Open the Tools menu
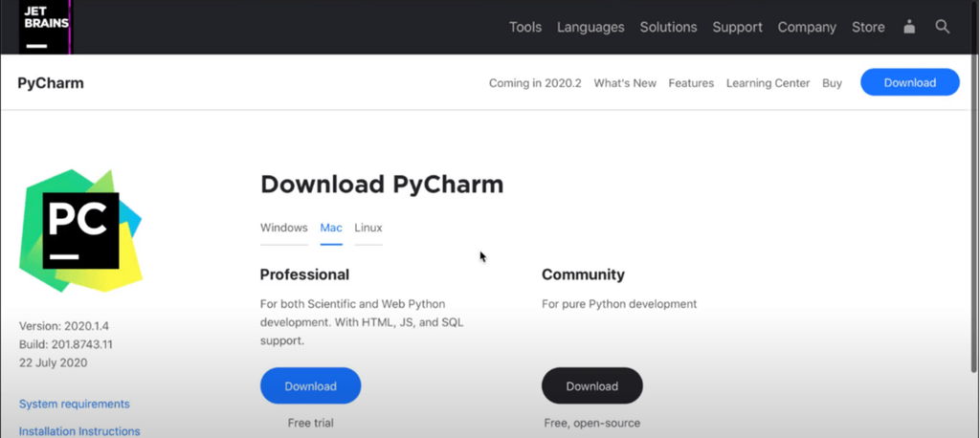 (x=525, y=28)
